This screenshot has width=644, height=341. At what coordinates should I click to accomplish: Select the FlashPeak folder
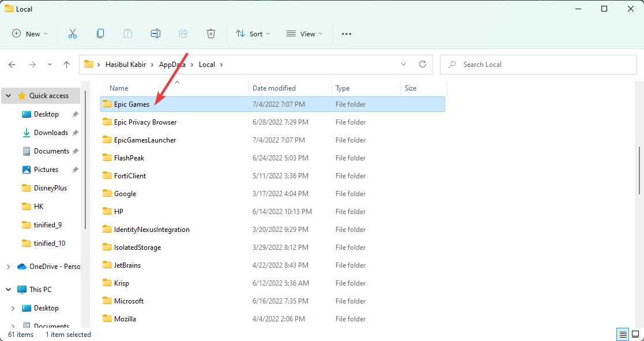[273, 158]
